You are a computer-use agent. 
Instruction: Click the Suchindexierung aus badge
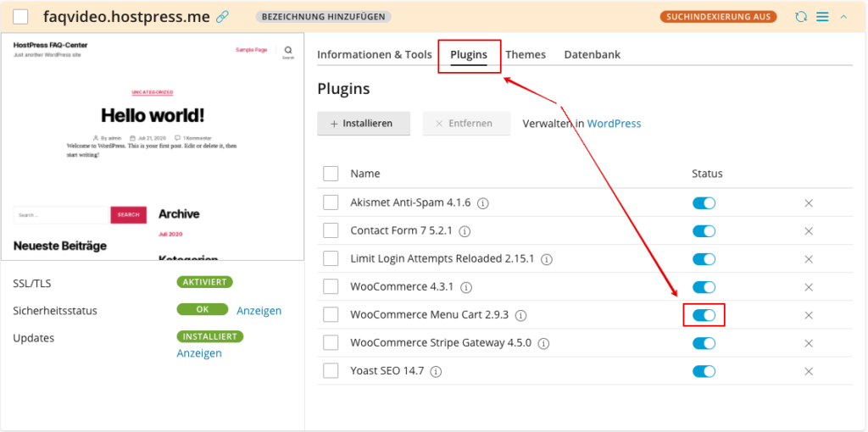pyautogui.click(x=719, y=17)
